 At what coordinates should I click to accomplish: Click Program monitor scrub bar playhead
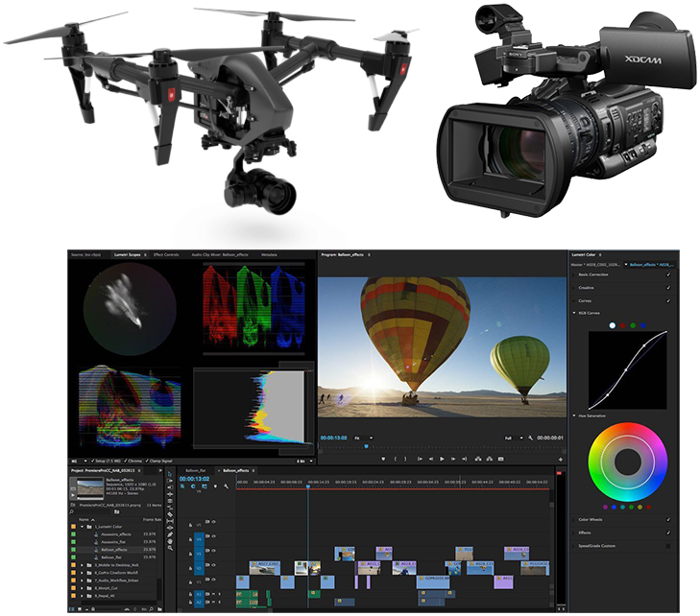(x=367, y=446)
